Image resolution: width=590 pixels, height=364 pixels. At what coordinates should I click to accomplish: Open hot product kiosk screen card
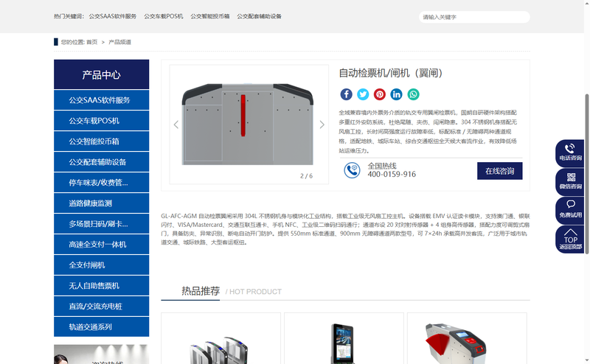pyautogui.click(x=344, y=338)
